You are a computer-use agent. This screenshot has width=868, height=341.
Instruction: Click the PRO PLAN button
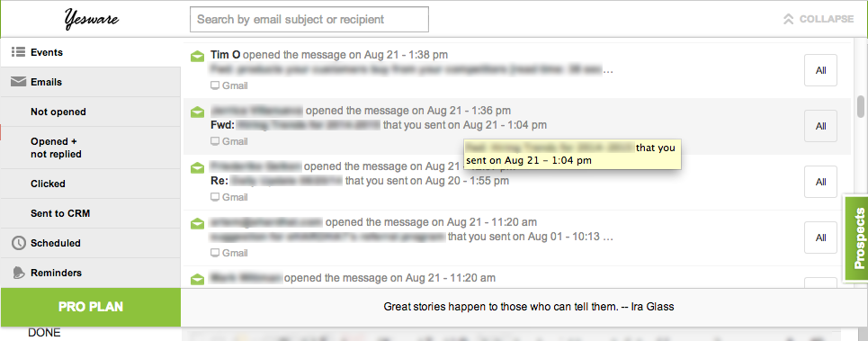91,307
